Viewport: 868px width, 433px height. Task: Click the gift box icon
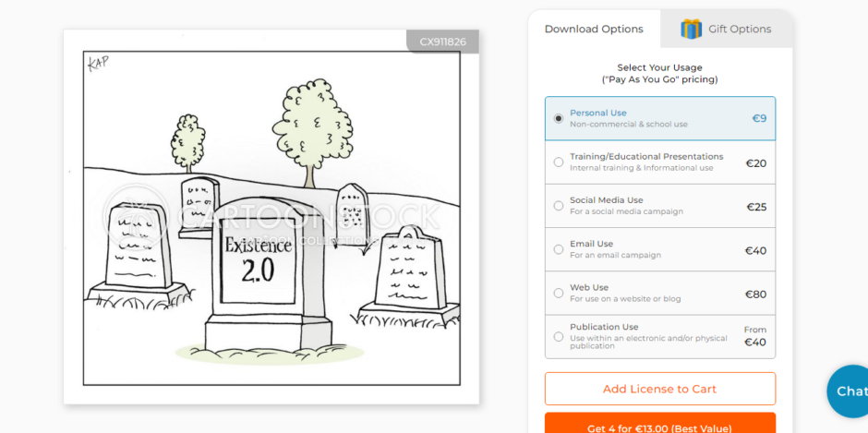(691, 29)
